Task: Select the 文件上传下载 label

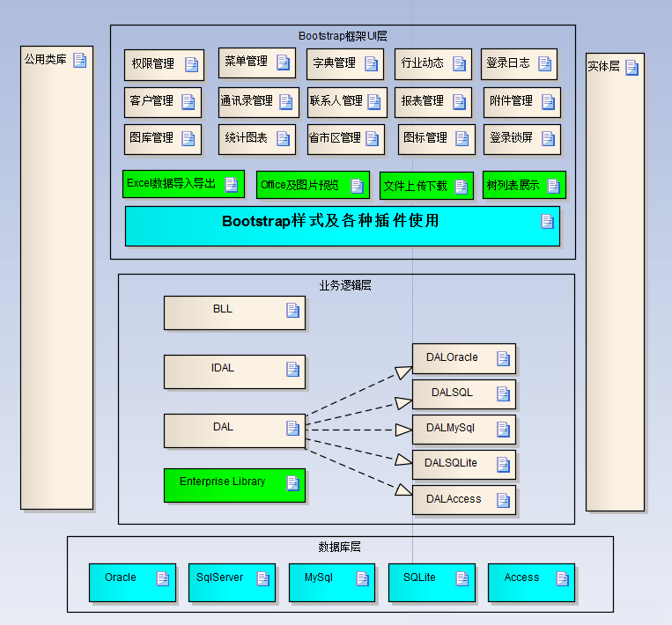Action: [x=416, y=186]
